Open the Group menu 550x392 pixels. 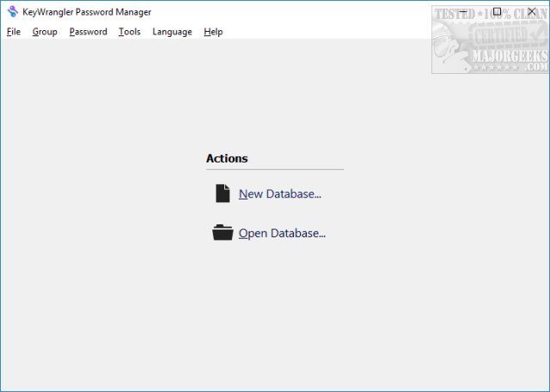[x=45, y=32]
